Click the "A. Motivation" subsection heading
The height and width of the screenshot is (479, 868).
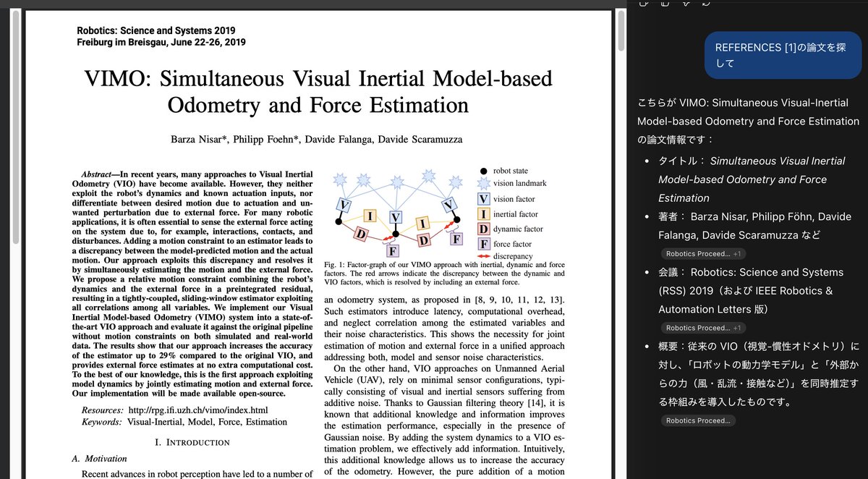pos(99,459)
